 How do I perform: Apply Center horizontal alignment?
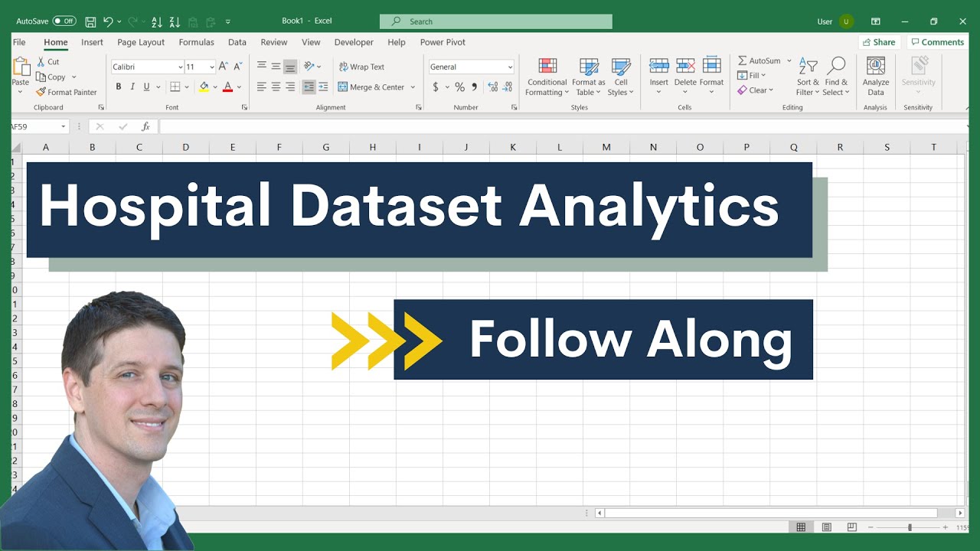(276, 87)
